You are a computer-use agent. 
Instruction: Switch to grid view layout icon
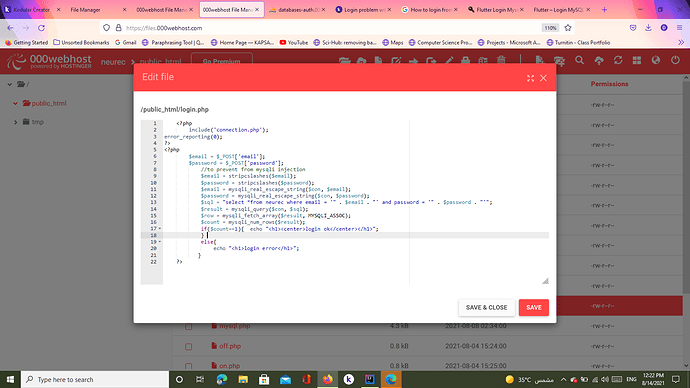tap(637, 61)
